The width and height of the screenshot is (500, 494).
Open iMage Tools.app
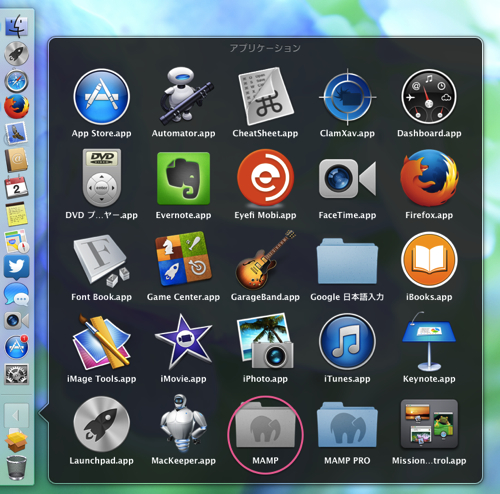point(102,341)
